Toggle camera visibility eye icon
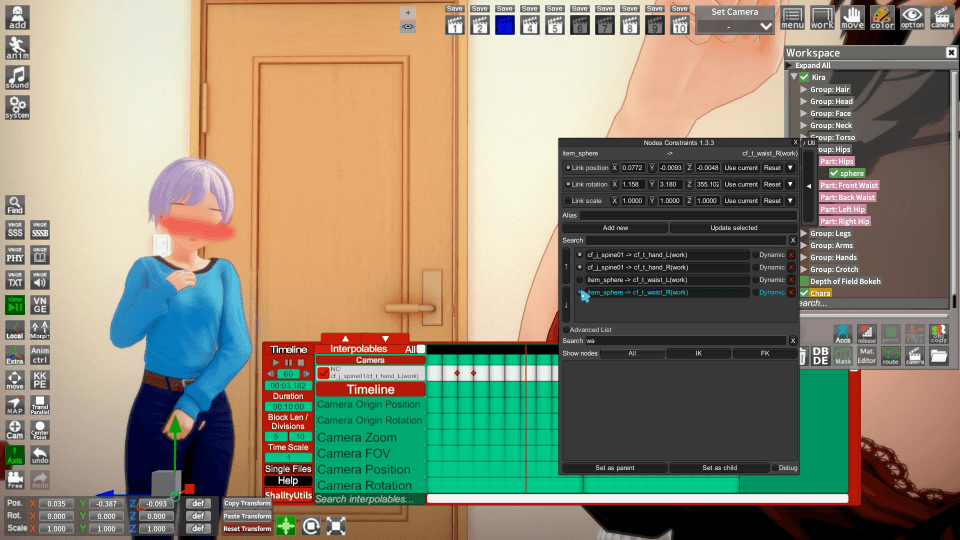This screenshot has width=960, height=540. click(408, 27)
